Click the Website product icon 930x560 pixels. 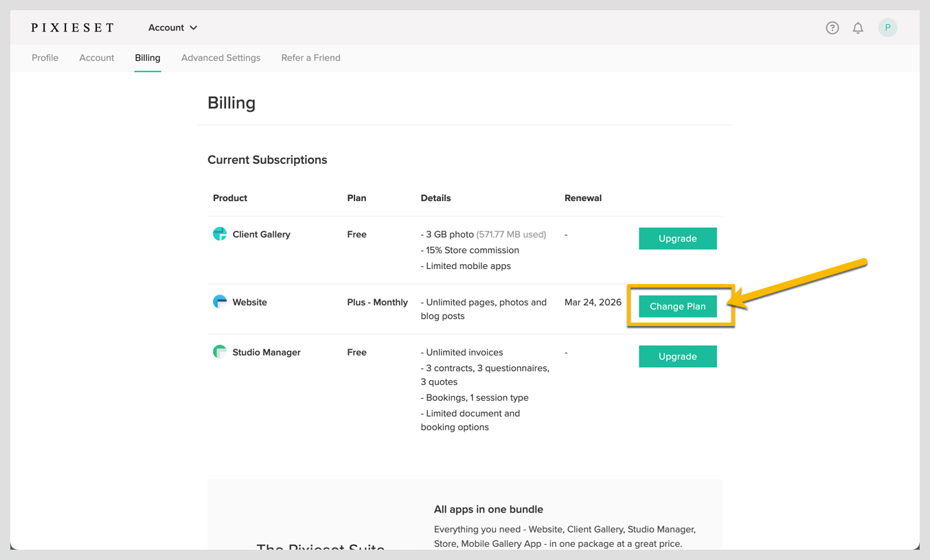(219, 301)
